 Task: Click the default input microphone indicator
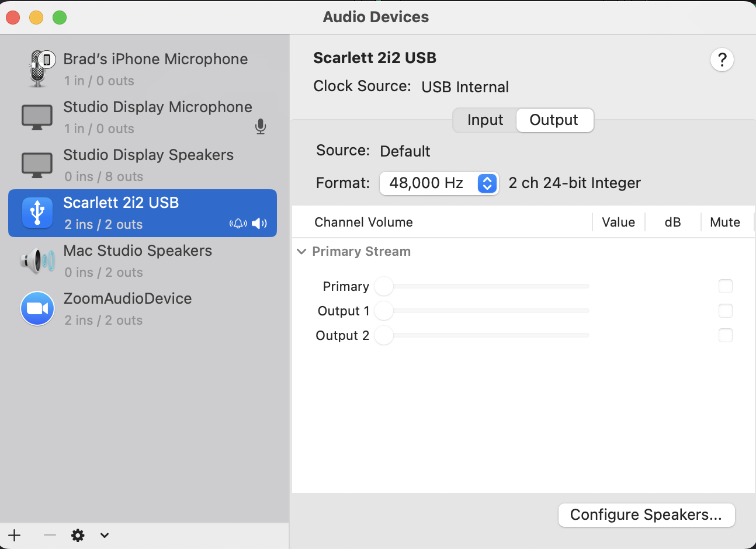(261, 127)
